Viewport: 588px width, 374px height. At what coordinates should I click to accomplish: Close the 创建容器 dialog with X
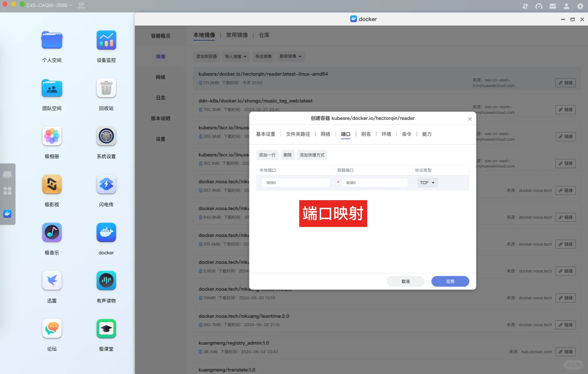tap(470, 119)
